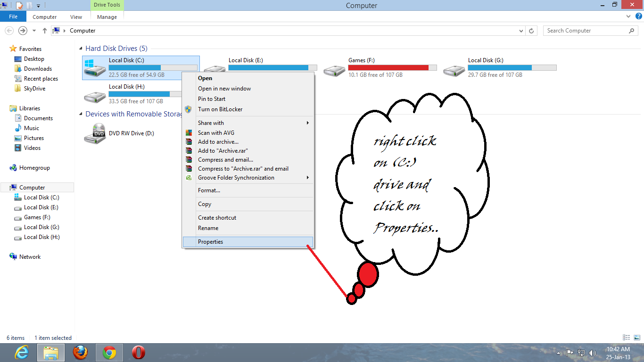This screenshot has height=362, width=644.
Task: Click the volume icon in the system tray
Action: [593, 353]
